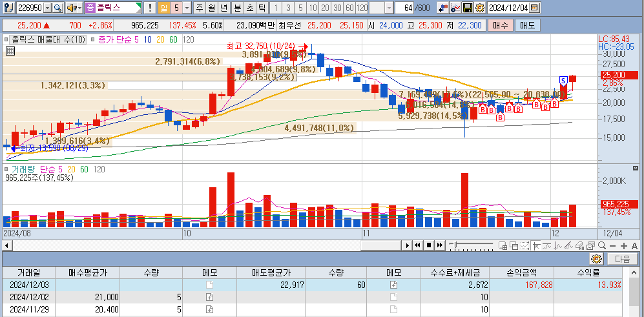Open the chart indicator overlay icon

455,7
